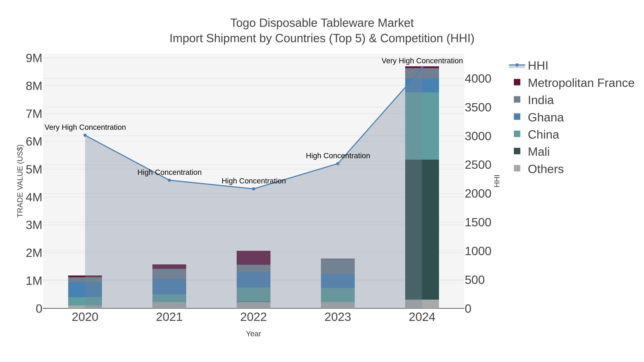Image resolution: width=644 pixels, height=362 pixels.
Task: Click the Mali dark green swatch
Action: pyautogui.click(x=517, y=151)
